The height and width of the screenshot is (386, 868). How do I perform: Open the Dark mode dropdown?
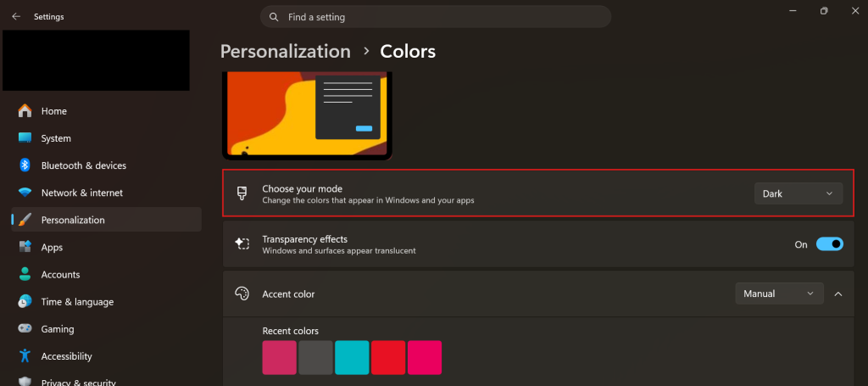tap(798, 193)
